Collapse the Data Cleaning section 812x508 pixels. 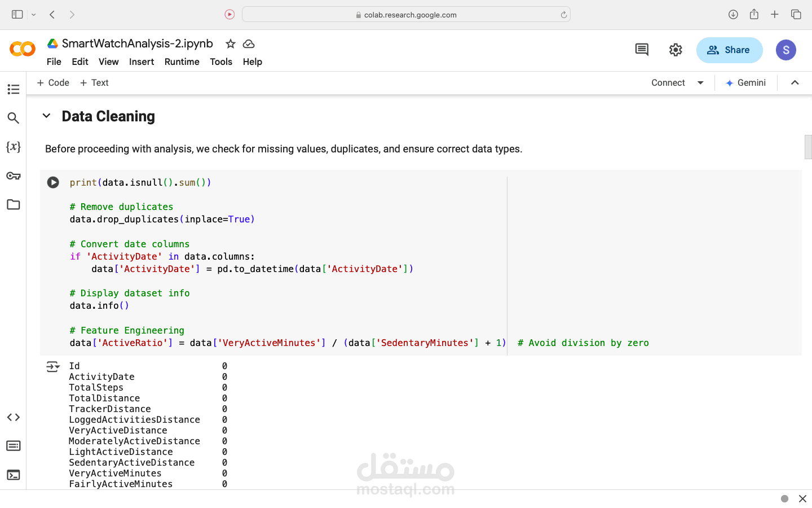tap(46, 116)
